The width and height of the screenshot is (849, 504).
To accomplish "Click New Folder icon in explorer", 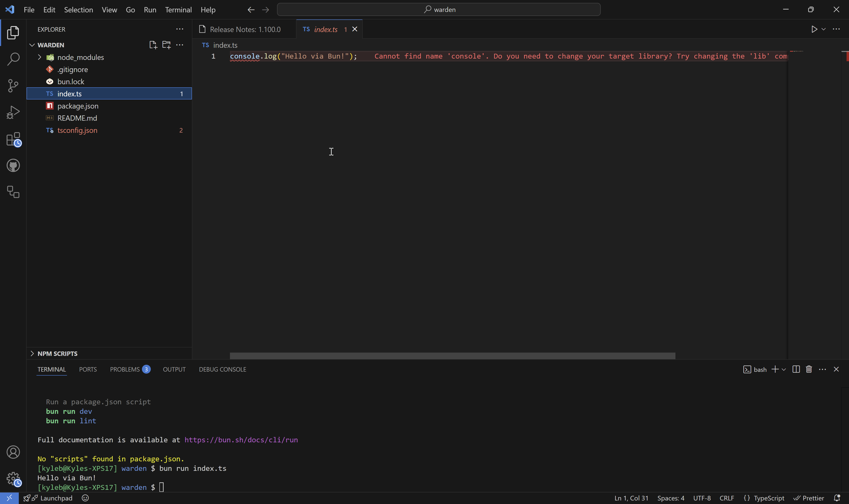I will [x=166, y=45].
